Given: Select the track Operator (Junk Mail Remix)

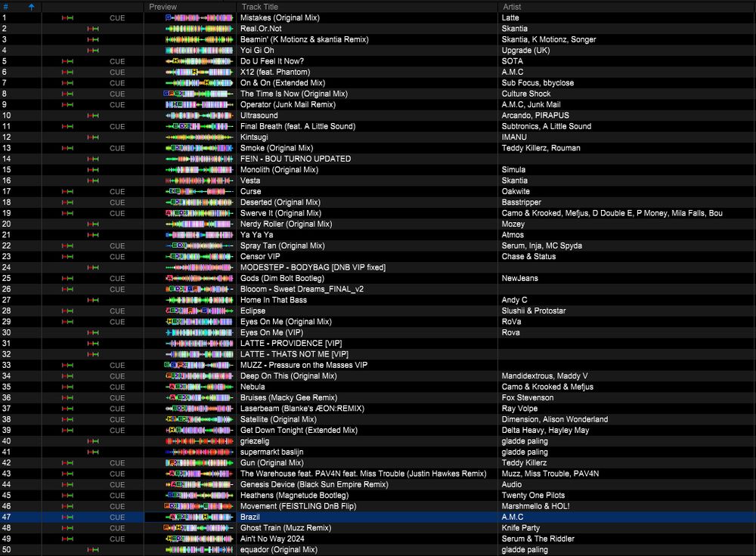Looking at the screenshot, I should 288,104.
